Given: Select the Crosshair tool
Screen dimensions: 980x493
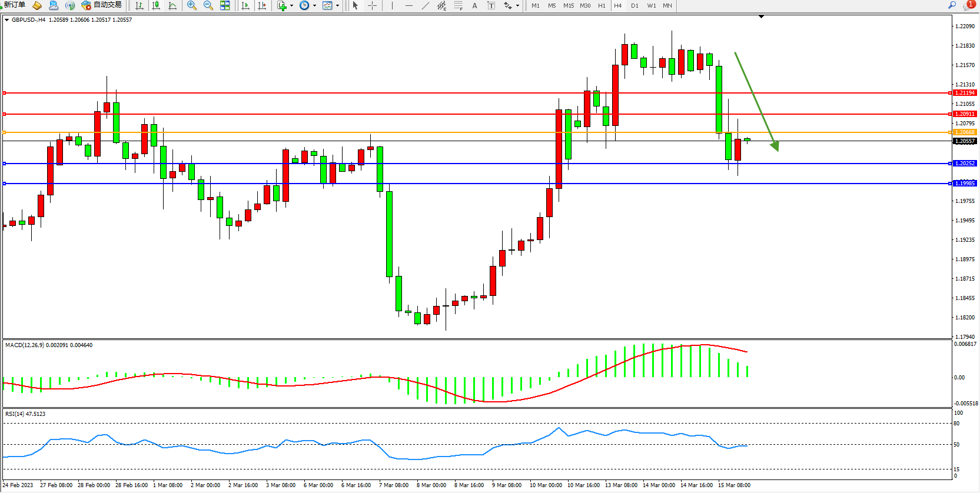Looking at the screenshot, I should [x=372, y=5].
